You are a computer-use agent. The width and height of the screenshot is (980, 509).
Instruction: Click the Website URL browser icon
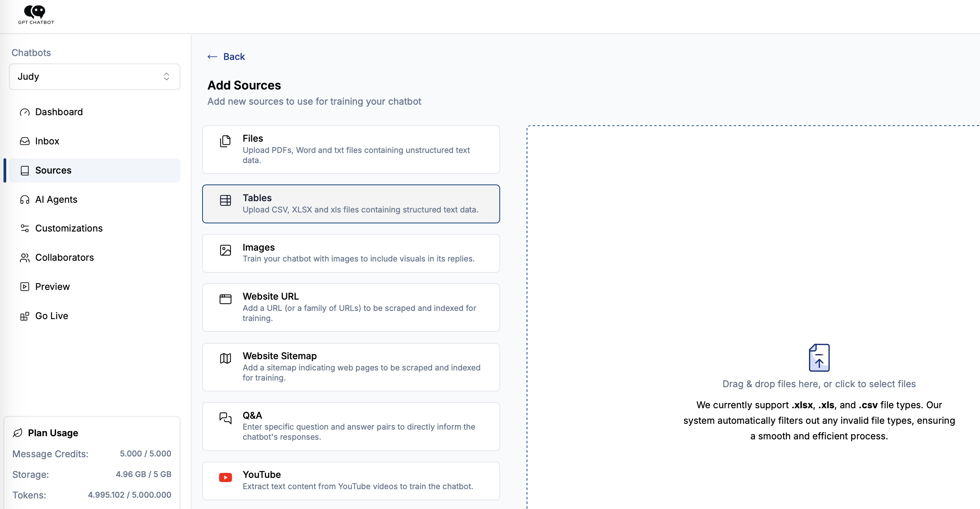(225, 299)
